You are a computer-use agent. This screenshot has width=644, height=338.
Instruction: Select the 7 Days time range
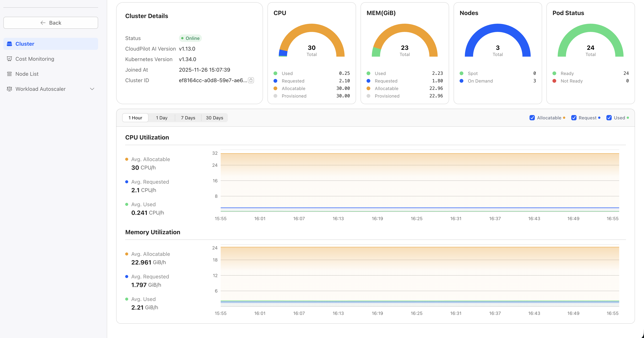[188, 118]
